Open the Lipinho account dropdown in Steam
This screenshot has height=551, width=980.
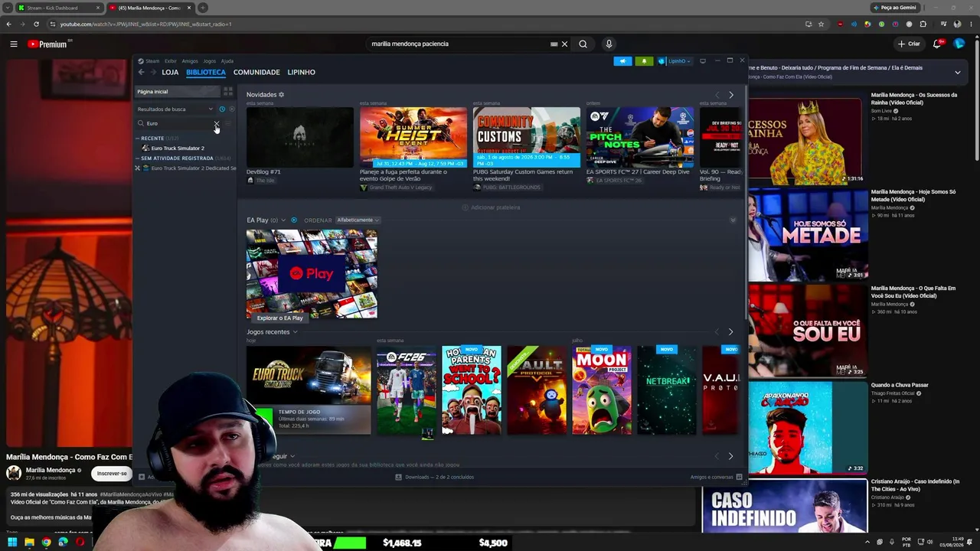[x=675, y=61]
